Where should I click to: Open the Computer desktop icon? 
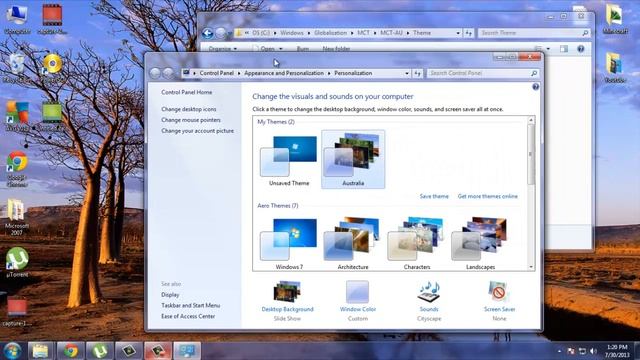point(17,19)
